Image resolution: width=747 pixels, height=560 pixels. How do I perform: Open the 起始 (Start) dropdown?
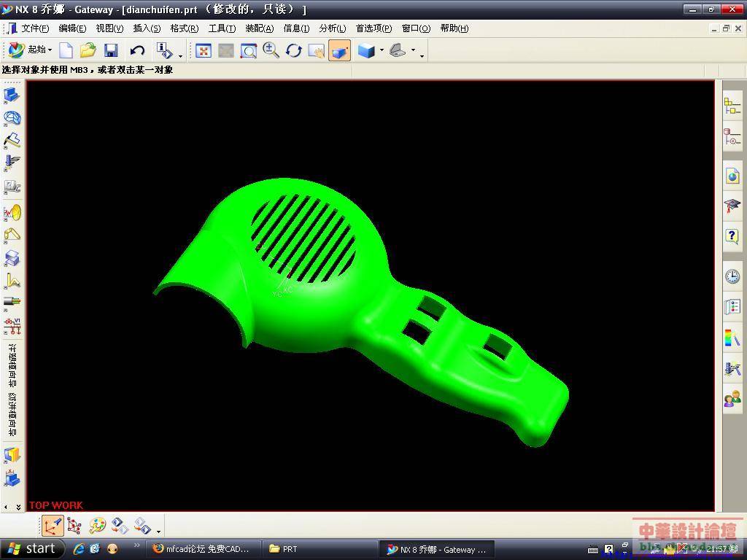31,50
